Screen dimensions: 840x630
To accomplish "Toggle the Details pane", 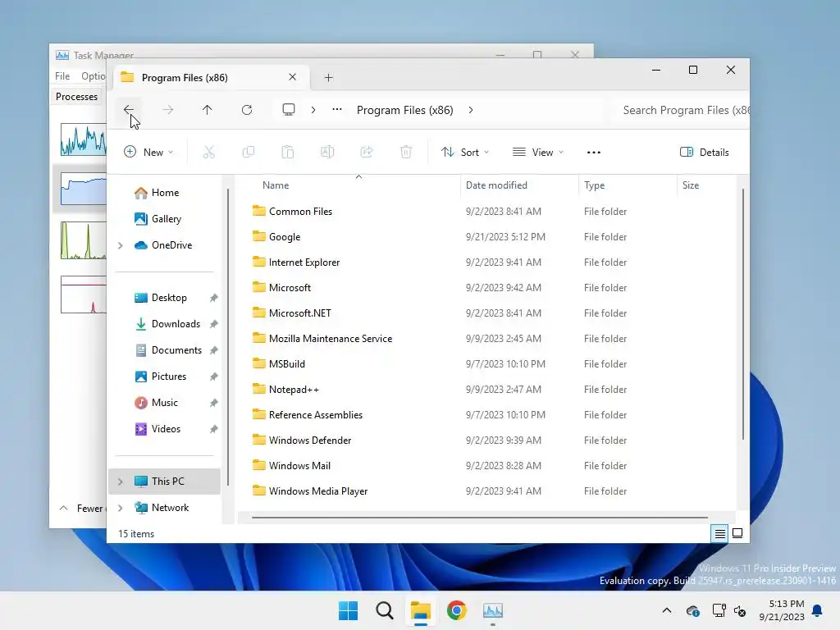I will coord(705,152).
